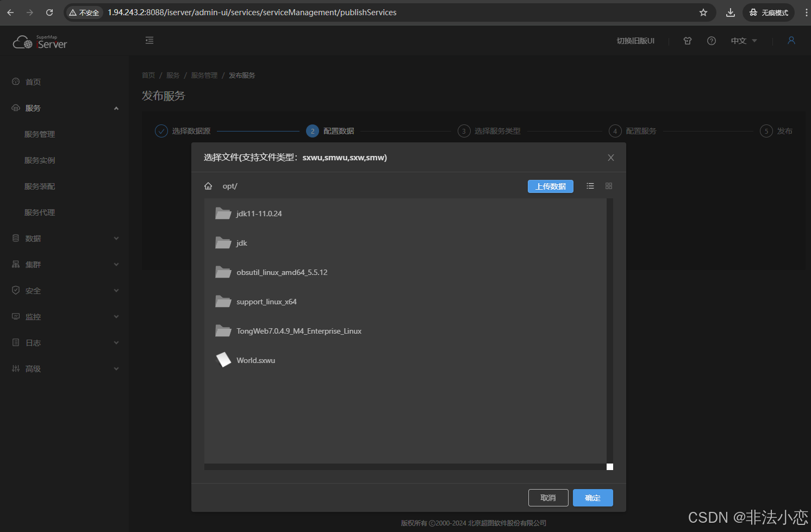Click the 确定 button
Screen dimensions: 811x532
coord(593,498)
